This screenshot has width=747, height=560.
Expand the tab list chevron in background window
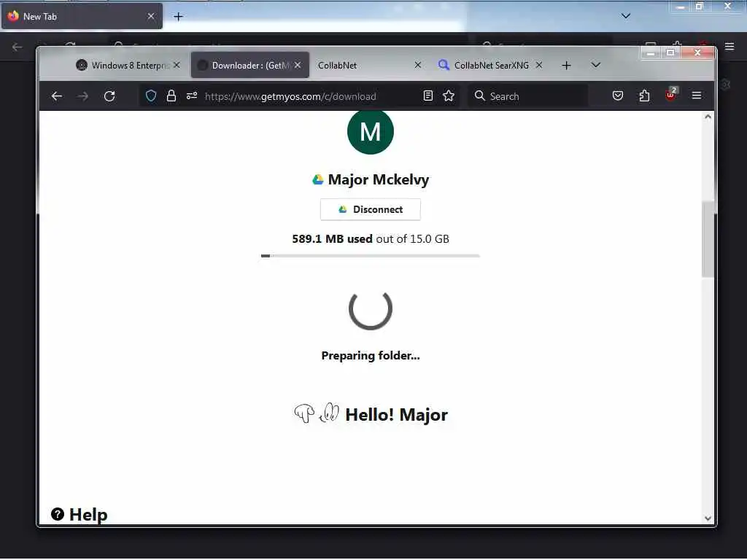point(625,16)
